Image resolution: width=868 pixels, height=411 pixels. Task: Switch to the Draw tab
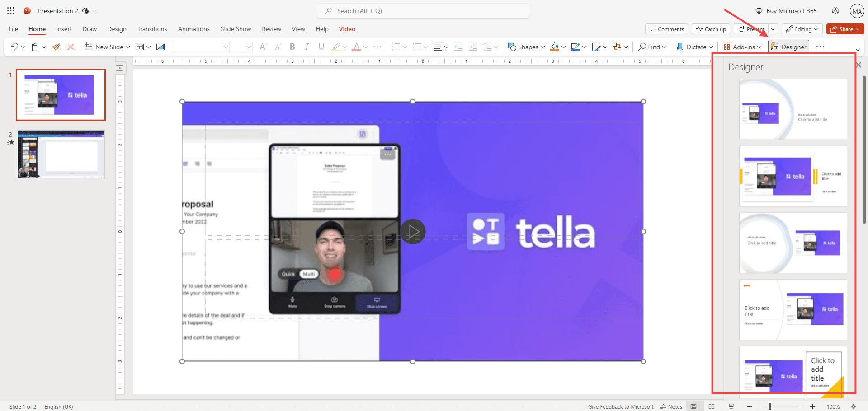tap(90, 29)
